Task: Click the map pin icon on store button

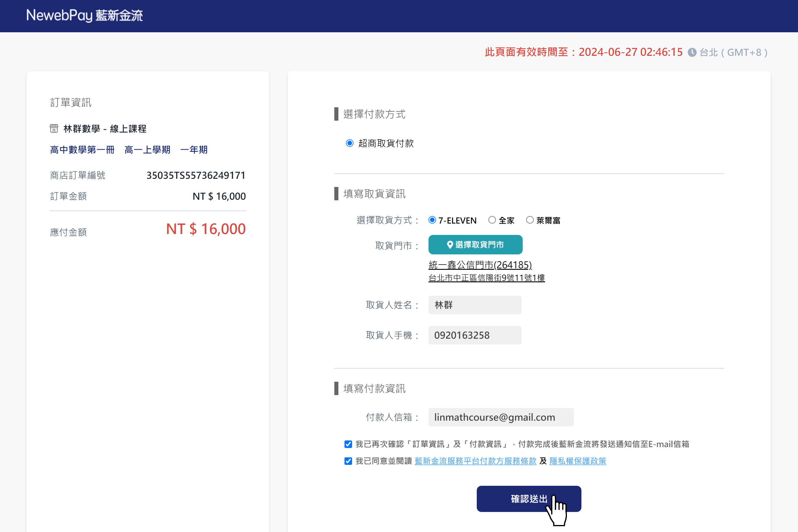Action: pos(450,244)
